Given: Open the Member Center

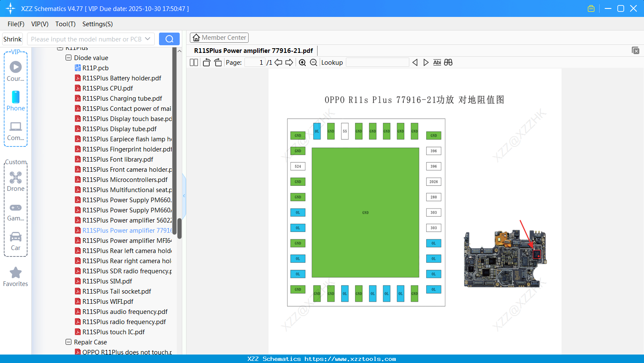Looking at the screenshot, I should pos(219,38).
